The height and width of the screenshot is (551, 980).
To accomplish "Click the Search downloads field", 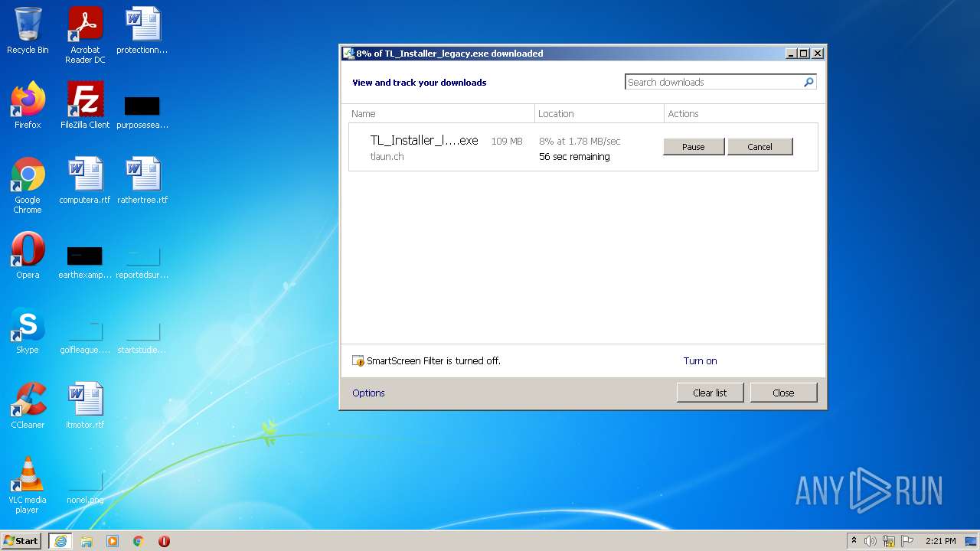I will (714, 82).
